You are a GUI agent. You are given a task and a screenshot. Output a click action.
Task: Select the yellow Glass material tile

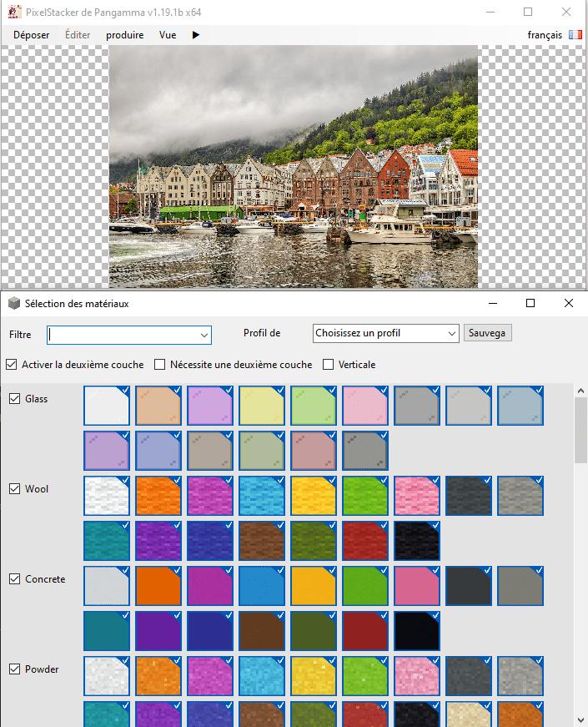click(x=262, y=406)
